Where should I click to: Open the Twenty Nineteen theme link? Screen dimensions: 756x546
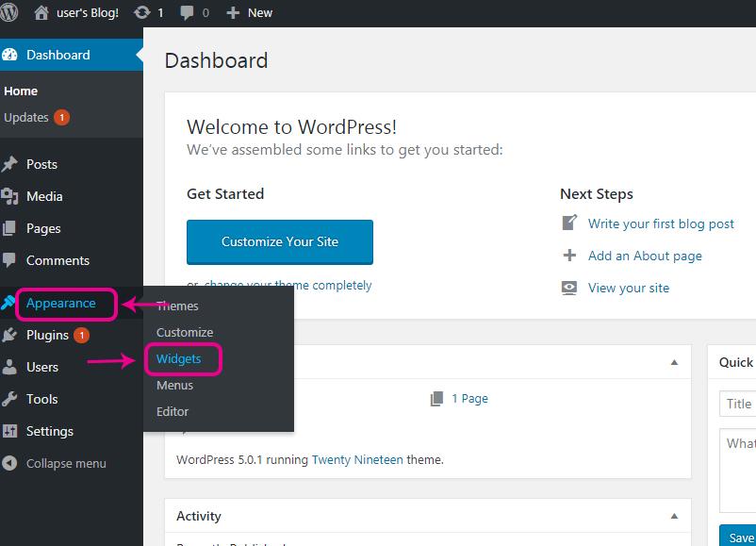point(357,459)
